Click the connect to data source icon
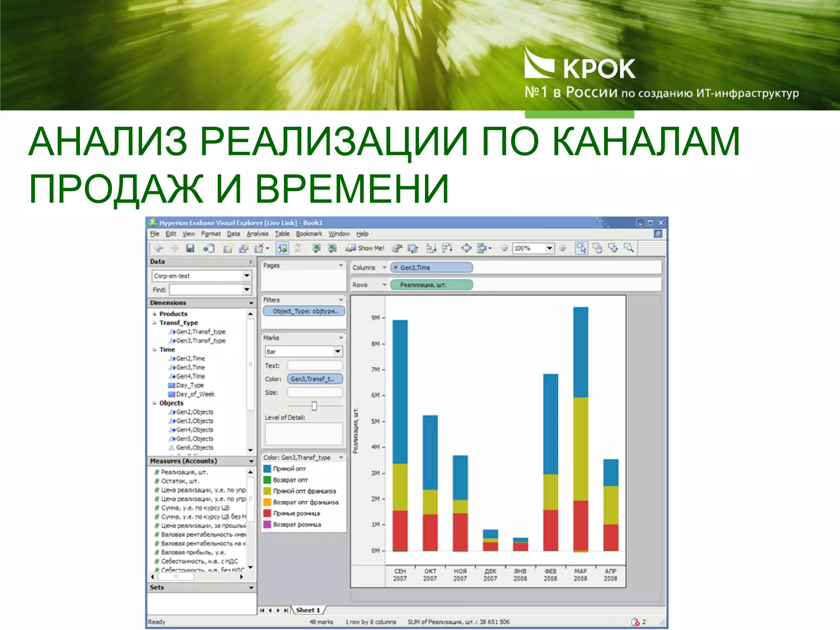The image size is (840, 630). 209,248
